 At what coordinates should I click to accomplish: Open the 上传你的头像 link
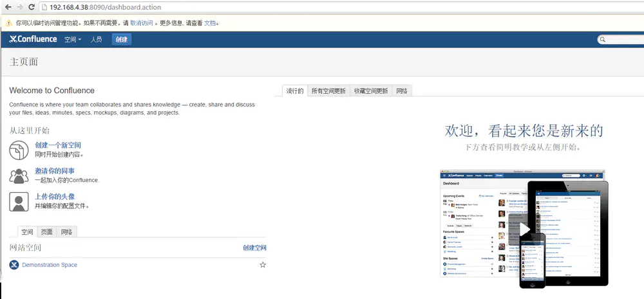[x=55, y=197]
